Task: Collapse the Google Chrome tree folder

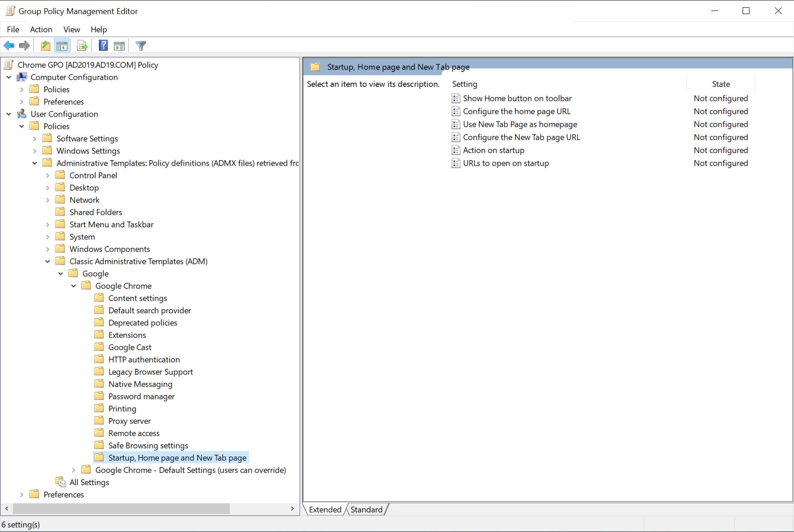Action: click(x=74, y=286)
